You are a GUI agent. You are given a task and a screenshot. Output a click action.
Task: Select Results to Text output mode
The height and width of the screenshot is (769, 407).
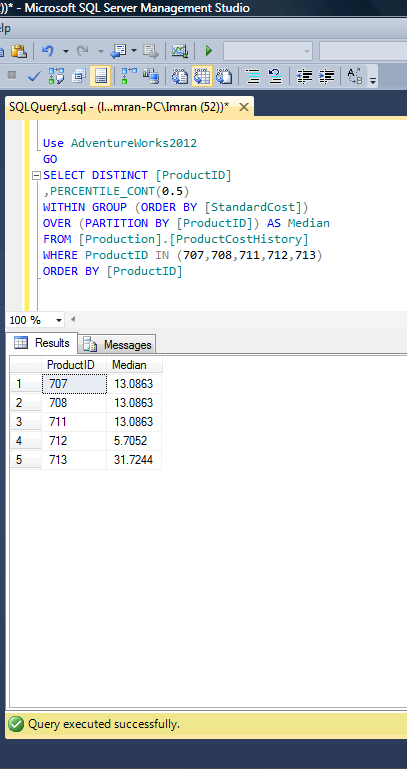tap(180, 76)
